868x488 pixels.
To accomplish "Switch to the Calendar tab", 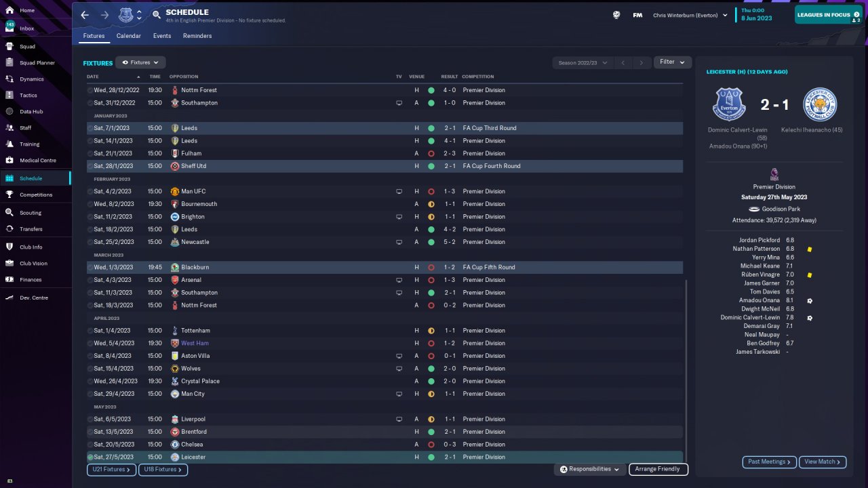I will click(x=129, y=36).
